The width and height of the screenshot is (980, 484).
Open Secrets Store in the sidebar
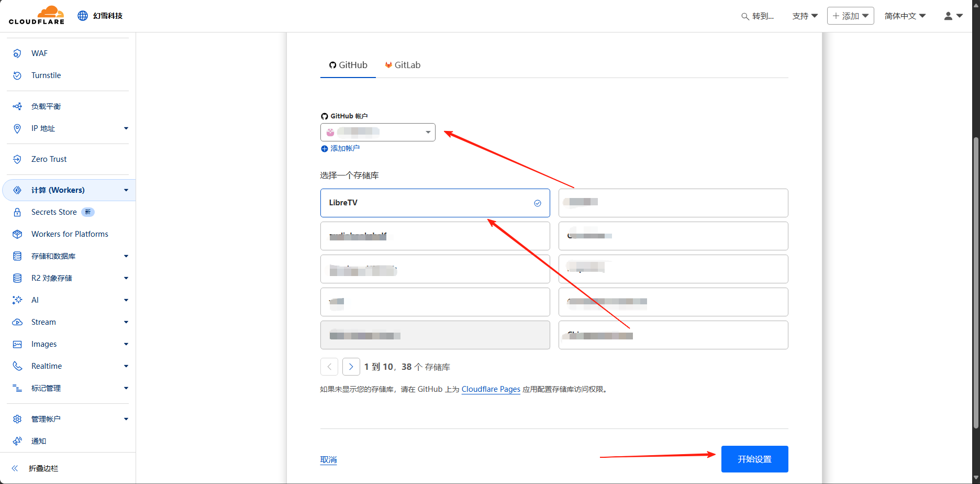pos(54,212)
